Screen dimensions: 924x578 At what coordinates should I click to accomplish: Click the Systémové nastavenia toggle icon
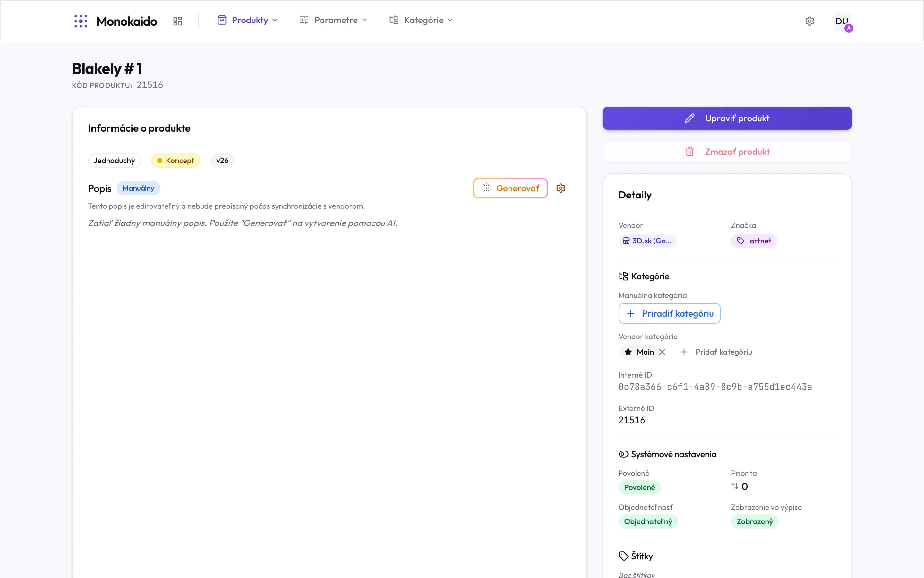pos(623,454)
